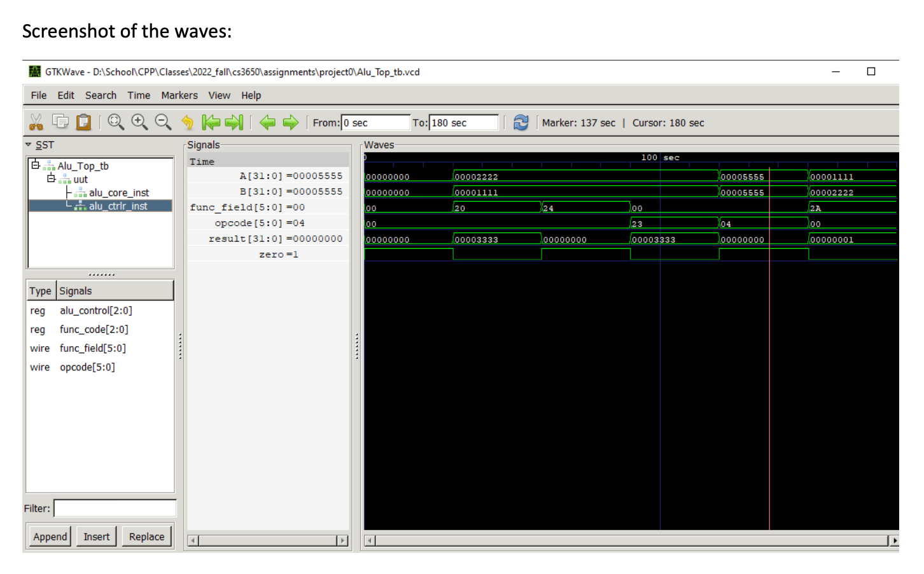Collapse the Alu_Top_tb tree node

click(x=35, y=165)
